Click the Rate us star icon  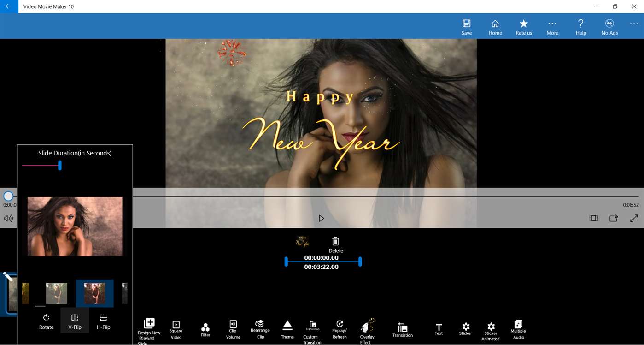tap(524, 24)
